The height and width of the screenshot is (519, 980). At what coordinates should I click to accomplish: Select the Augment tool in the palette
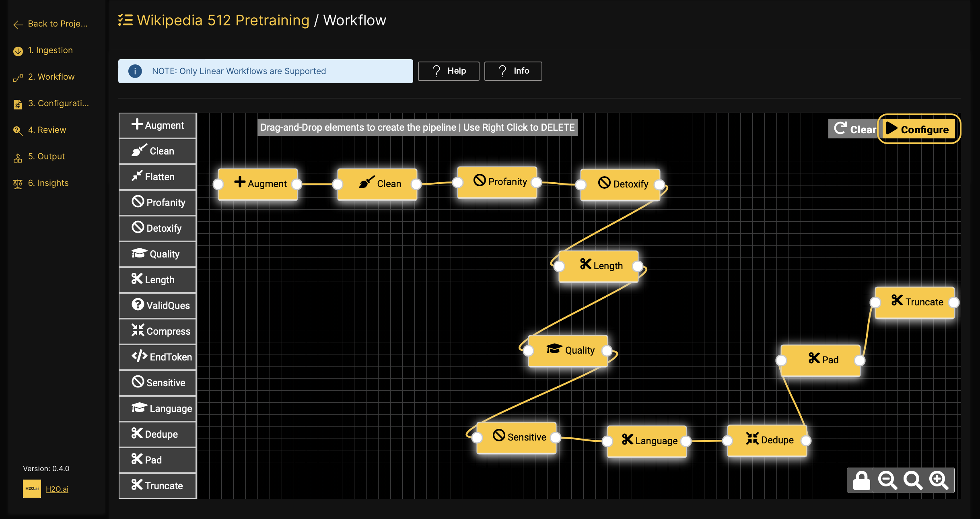[x=157, y=125]
